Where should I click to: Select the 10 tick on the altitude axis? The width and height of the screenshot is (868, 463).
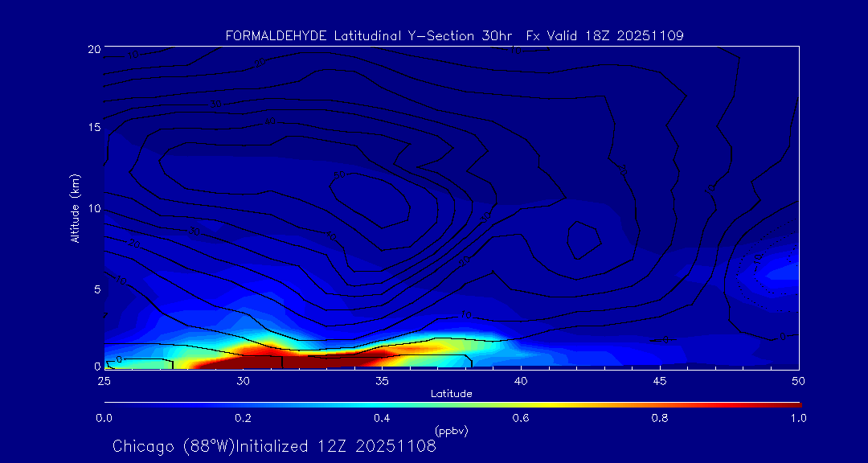click(x=93, y=208)
